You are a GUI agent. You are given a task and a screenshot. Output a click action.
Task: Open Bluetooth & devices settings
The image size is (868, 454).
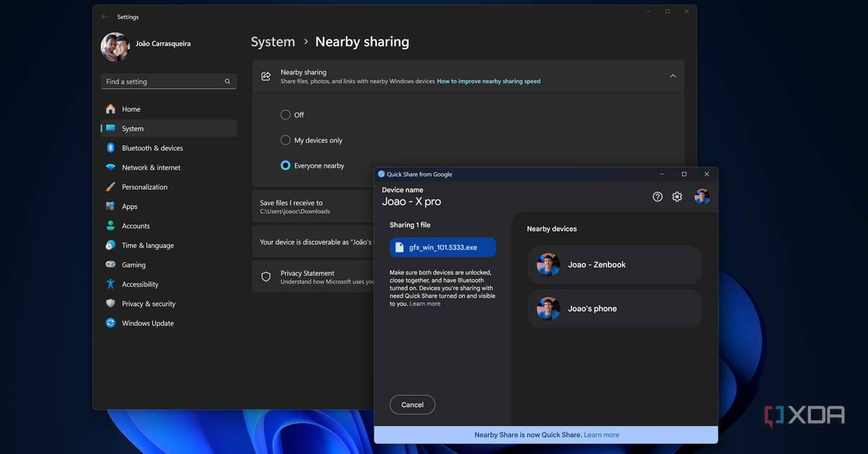click(152, 148)
